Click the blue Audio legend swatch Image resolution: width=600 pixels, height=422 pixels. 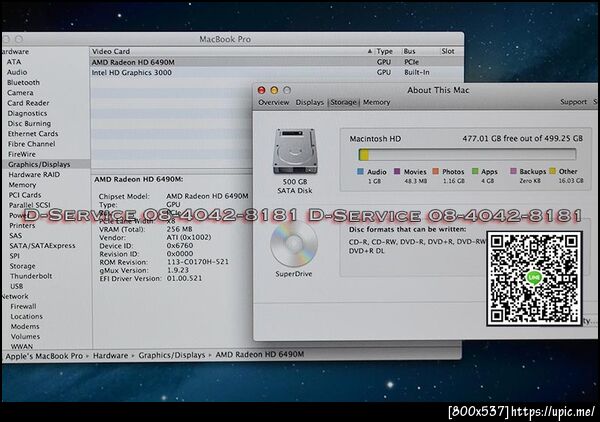pos(360,171)
